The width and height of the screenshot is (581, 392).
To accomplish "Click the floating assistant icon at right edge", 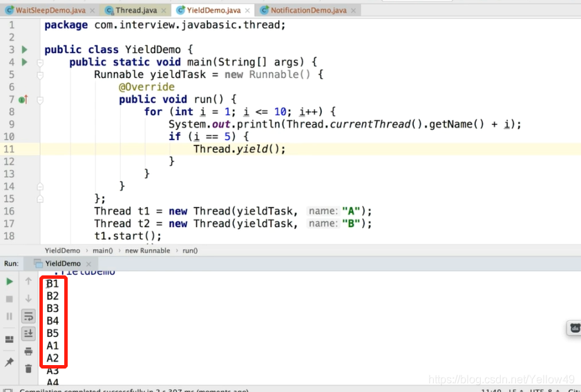I will [x=575, y=328].
